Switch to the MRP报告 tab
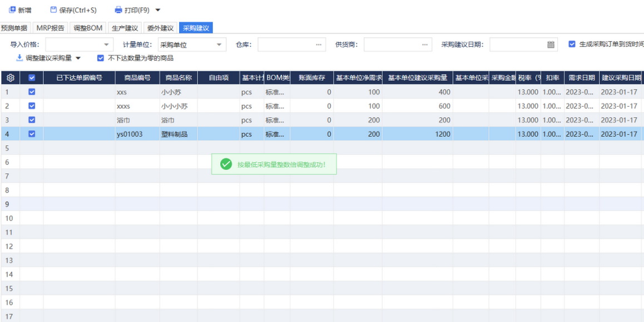644x322 pixels. click(50, 28)
